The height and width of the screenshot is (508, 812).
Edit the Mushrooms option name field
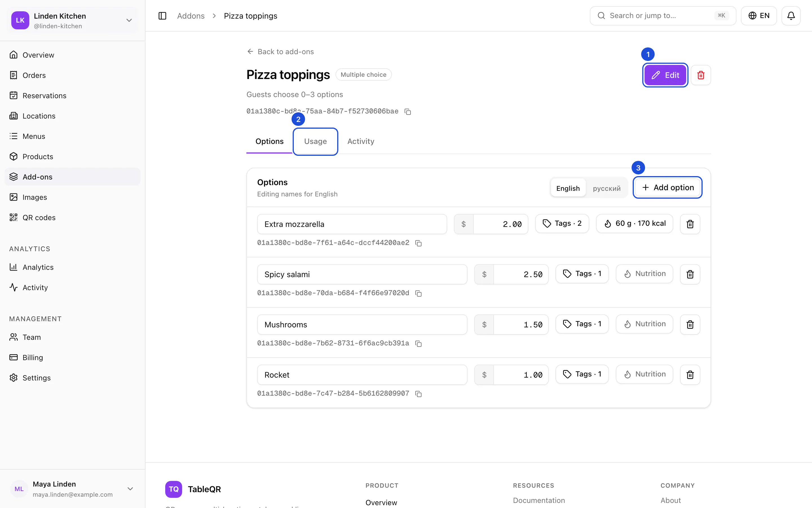tap(362, 325)
